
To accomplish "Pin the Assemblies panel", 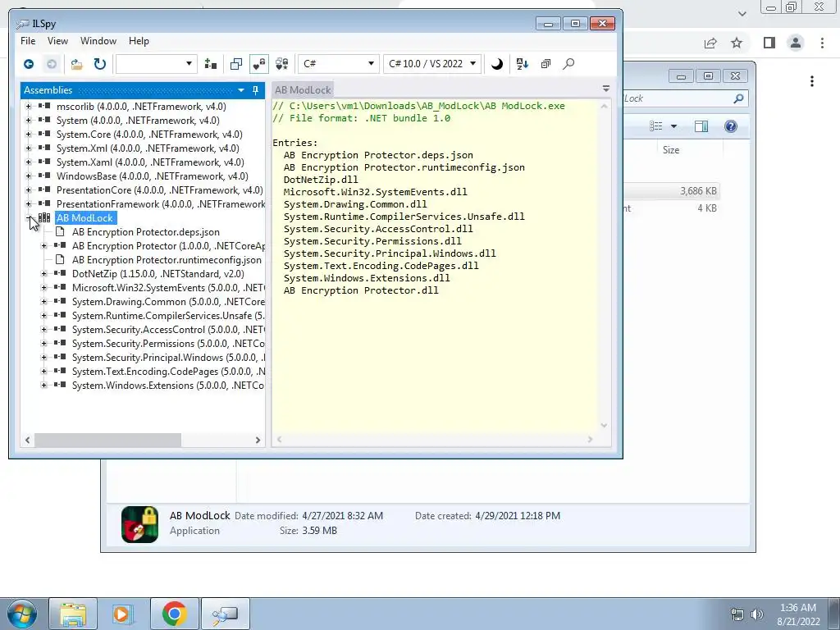I will 256,90.
